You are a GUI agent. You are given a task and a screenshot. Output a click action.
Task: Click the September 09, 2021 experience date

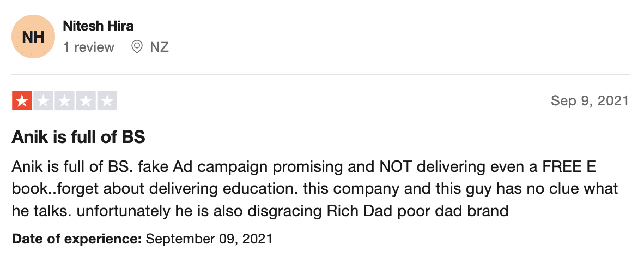coord(209,239)
